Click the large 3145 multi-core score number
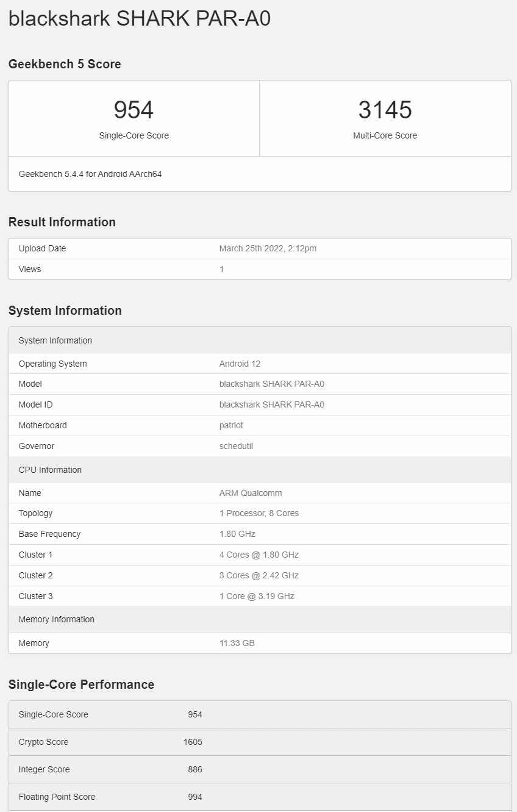This screenshot has height=812, width=517. point(385,110)
